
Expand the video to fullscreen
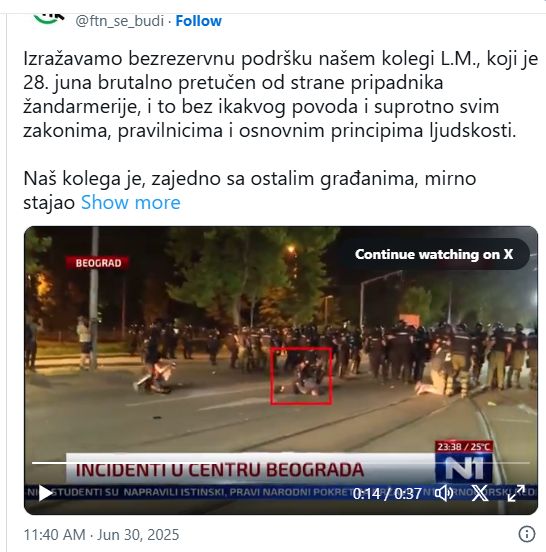tap(516, 493)
